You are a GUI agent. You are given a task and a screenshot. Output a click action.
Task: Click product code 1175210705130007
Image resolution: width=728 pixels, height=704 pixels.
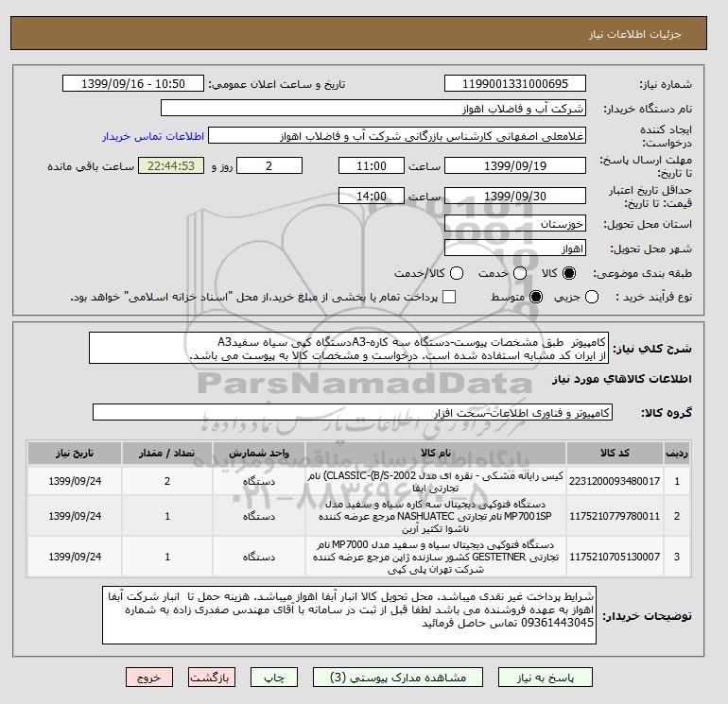pos(615,557)
